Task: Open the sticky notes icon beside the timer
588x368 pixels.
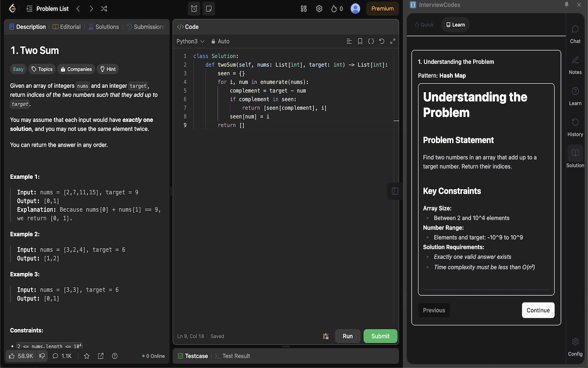Action: [x=209, y=8]
